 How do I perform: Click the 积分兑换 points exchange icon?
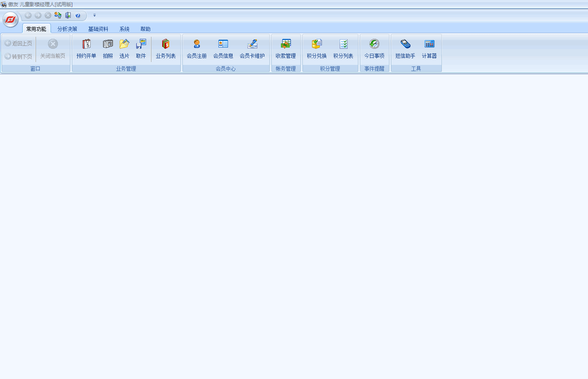pos(317,49)
